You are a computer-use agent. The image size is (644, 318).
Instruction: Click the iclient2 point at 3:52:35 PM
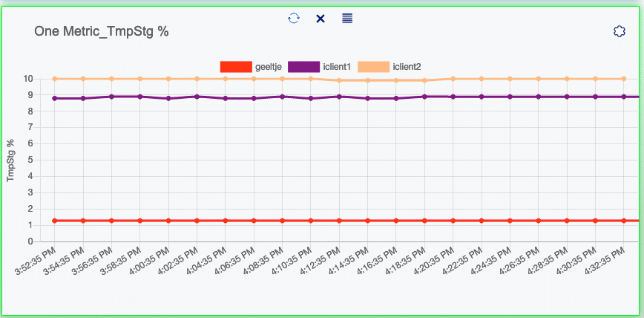(x=54, y=79)
